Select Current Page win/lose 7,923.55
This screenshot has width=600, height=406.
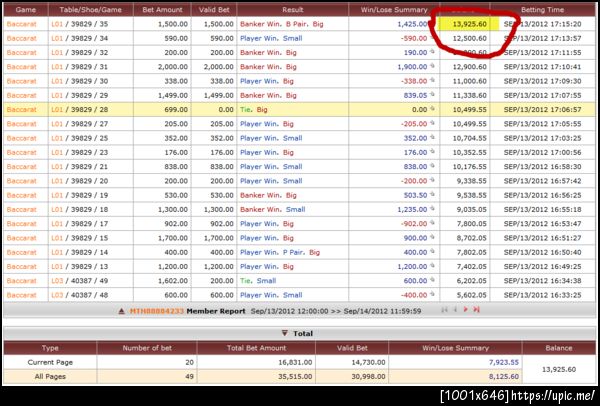pos(504,362)
